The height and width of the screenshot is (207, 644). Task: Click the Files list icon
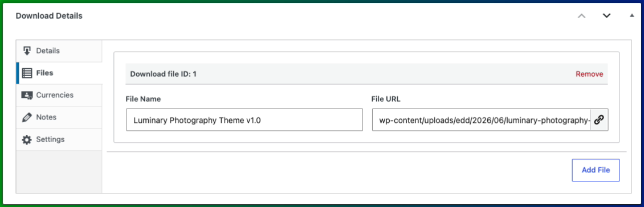(27, 73)
